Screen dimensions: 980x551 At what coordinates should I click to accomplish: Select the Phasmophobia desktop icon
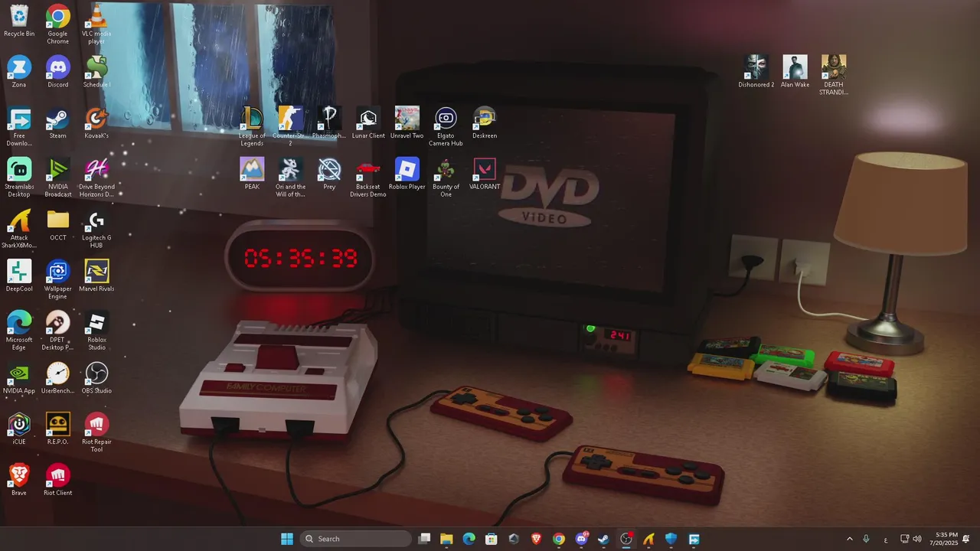click(329, 123)
